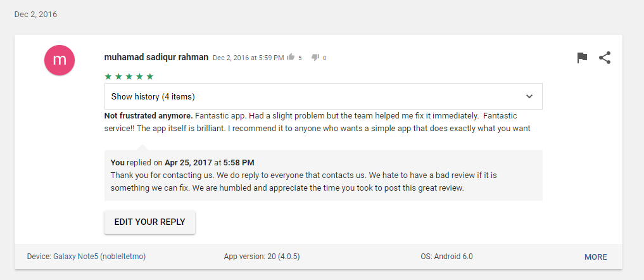Image resolution: width=644 pixels, height=280 pixels.
Task: Click the Dec 2, 2016 date heading
Action: (x=35, y=15)
